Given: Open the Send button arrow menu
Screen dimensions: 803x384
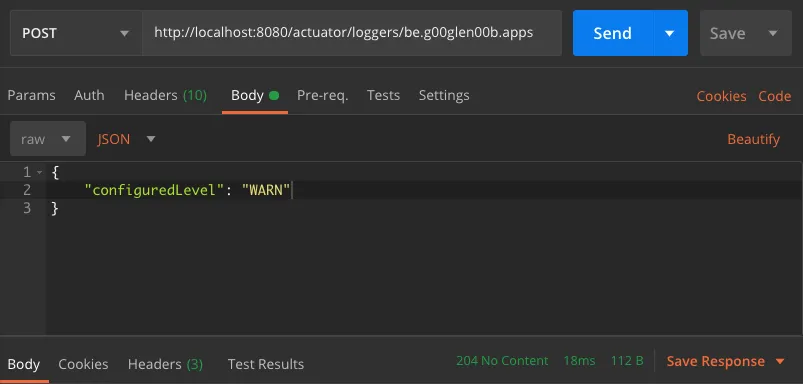Looking at the screenshot, I should (x=670, y=33).
